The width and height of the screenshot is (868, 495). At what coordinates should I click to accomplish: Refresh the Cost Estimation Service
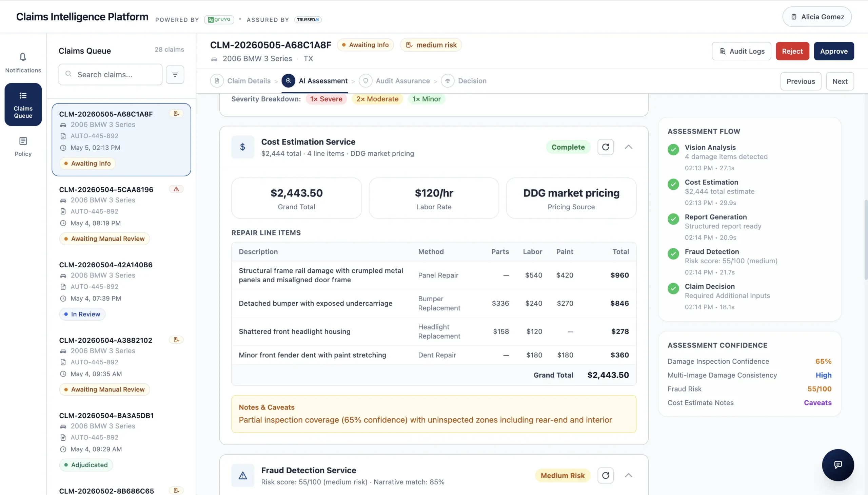pyautogui.click(x=605, y=147)
